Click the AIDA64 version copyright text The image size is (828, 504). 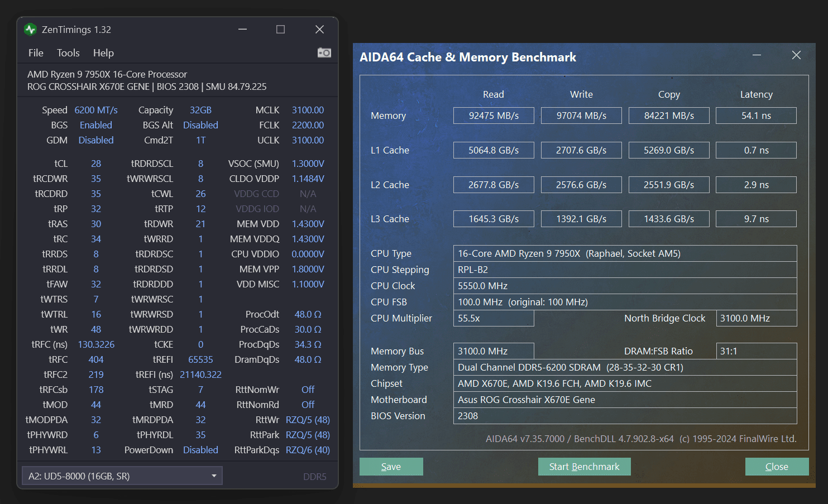point(641,439)
